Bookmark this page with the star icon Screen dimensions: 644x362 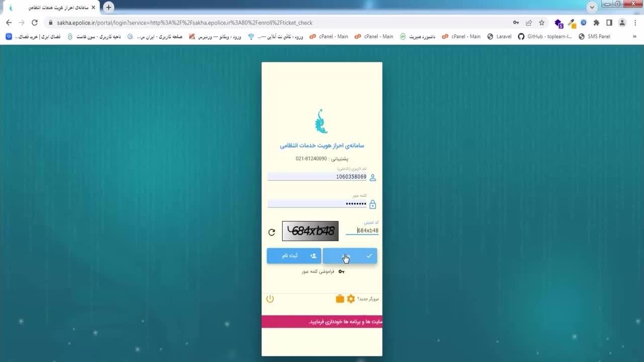pos(542,23)
